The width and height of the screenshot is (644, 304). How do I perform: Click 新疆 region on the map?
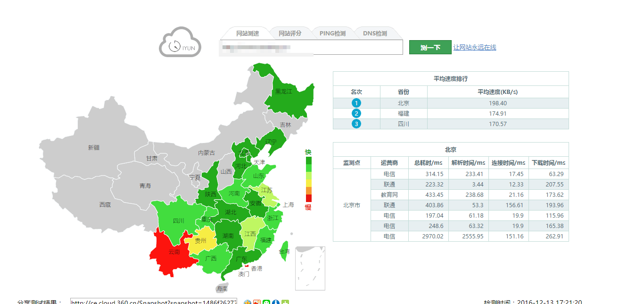(93, 148)
